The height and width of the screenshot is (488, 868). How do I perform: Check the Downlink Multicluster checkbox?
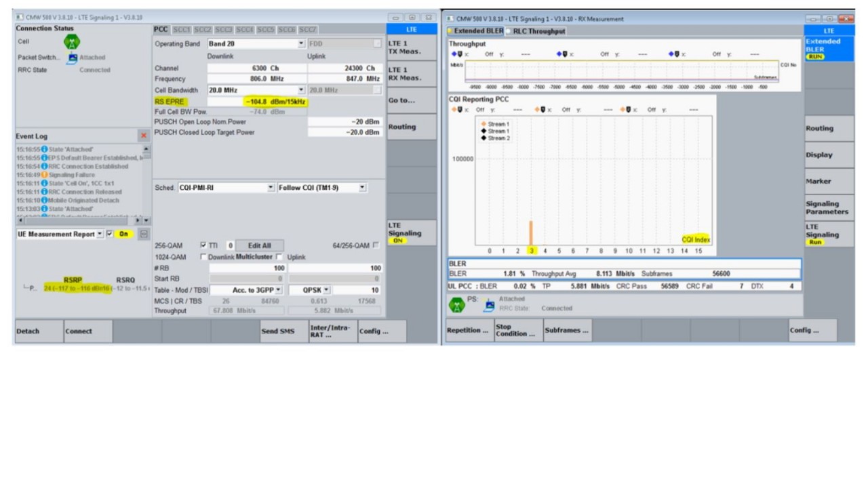pyautogui.click(x=203, y=257)
